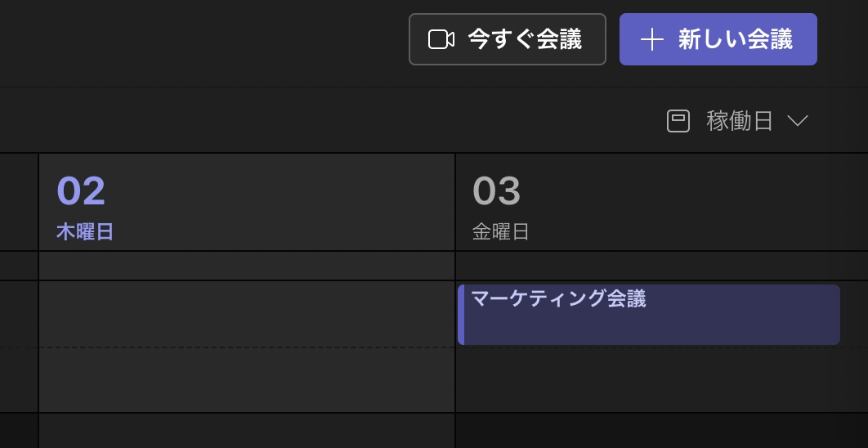
Task: Select Thursday's bottom-most visible time slot
Action: point(247,431)
